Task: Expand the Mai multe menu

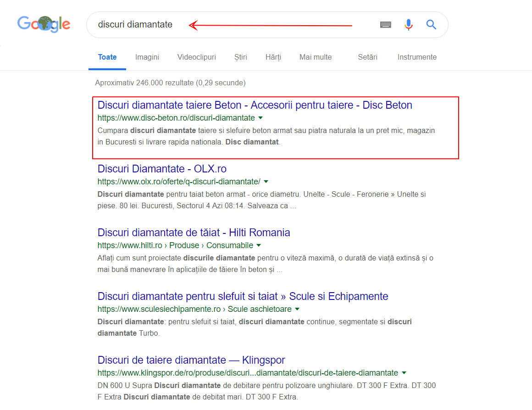Action: (316, 57)
